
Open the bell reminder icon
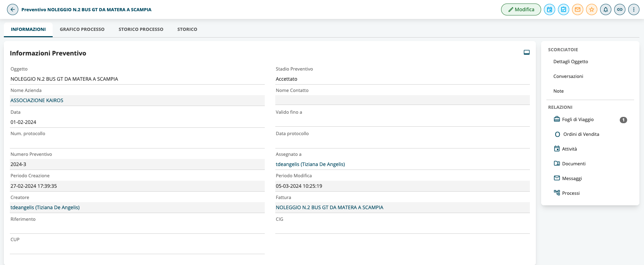tap(606, 9)
